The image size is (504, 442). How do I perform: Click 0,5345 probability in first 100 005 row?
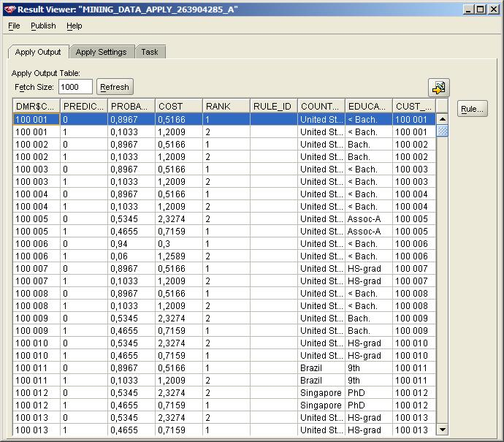tap(131, 219)
